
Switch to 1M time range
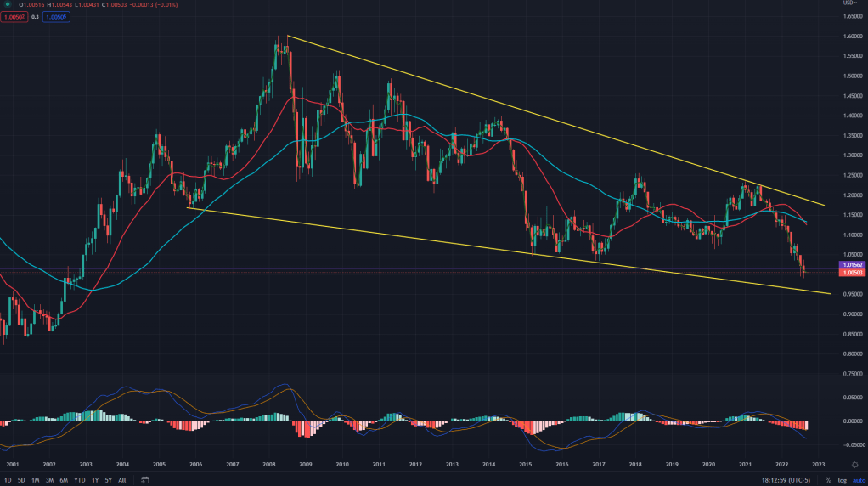tap(36, 480)
